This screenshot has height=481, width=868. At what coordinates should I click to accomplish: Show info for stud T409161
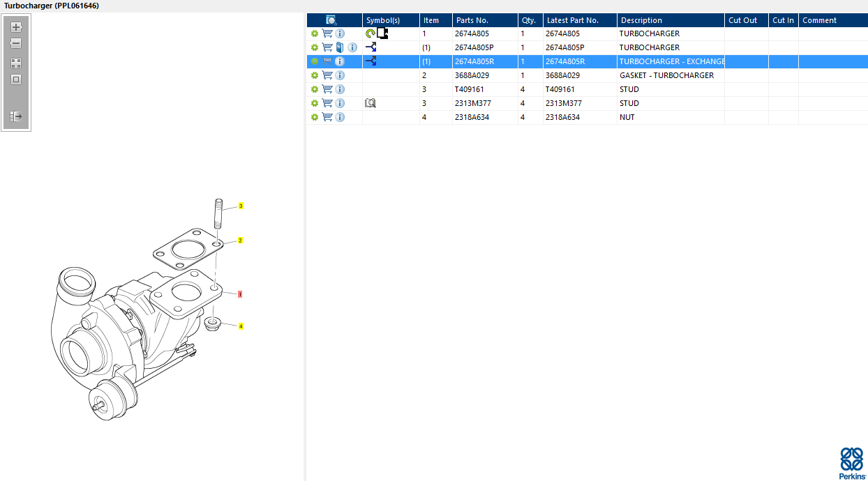340,89
